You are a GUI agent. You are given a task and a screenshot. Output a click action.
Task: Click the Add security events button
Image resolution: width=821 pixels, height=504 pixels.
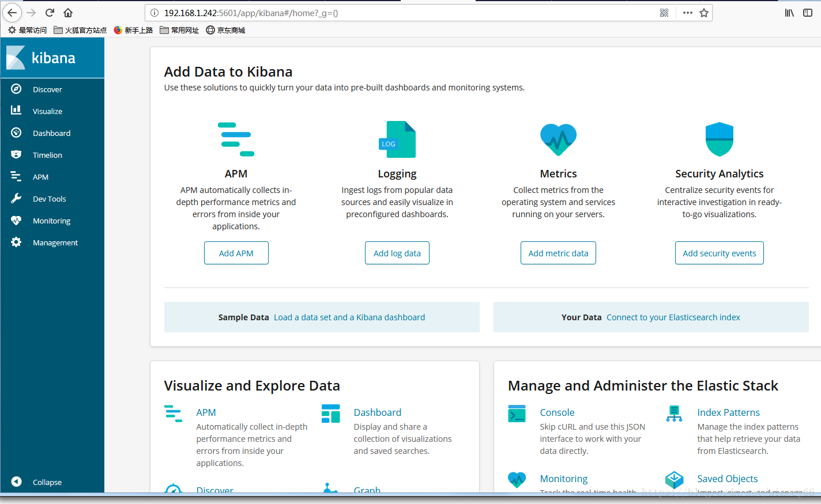720,253
